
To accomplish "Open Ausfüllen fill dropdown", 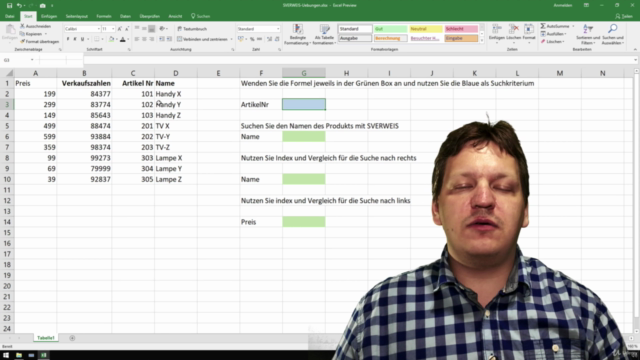I will (x=553, y=34).
